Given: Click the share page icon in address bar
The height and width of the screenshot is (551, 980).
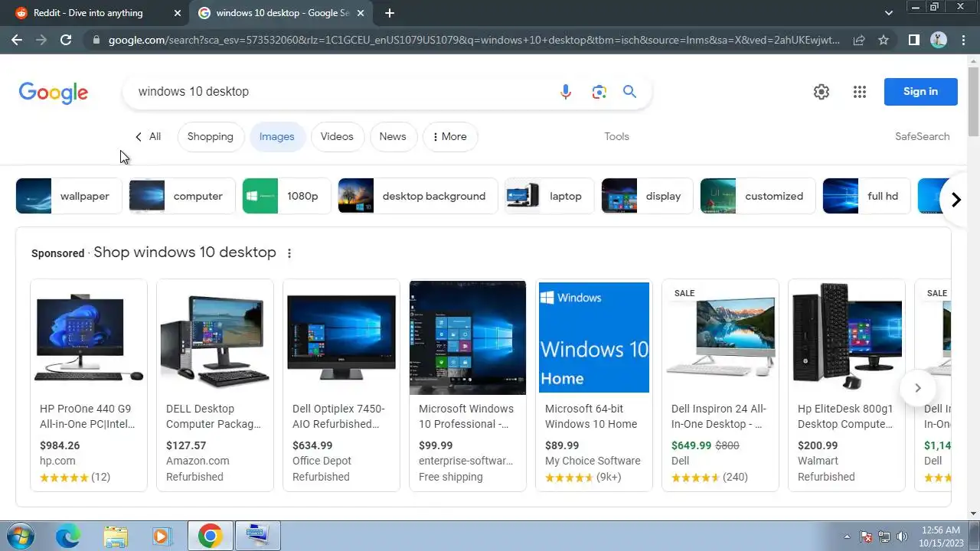Looking at the screenshot, I should tap(859, 40).
